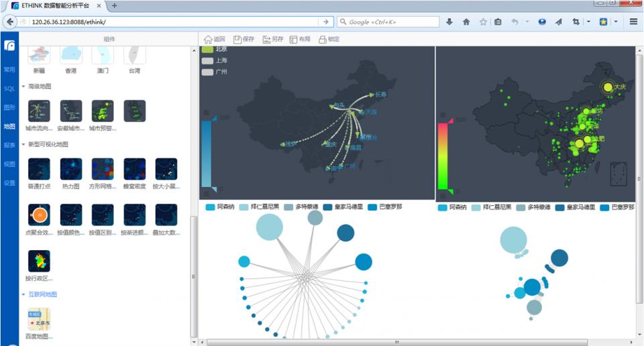Pick the 普通打点 map component
The image size is (644, 346).
click(39, 169)
